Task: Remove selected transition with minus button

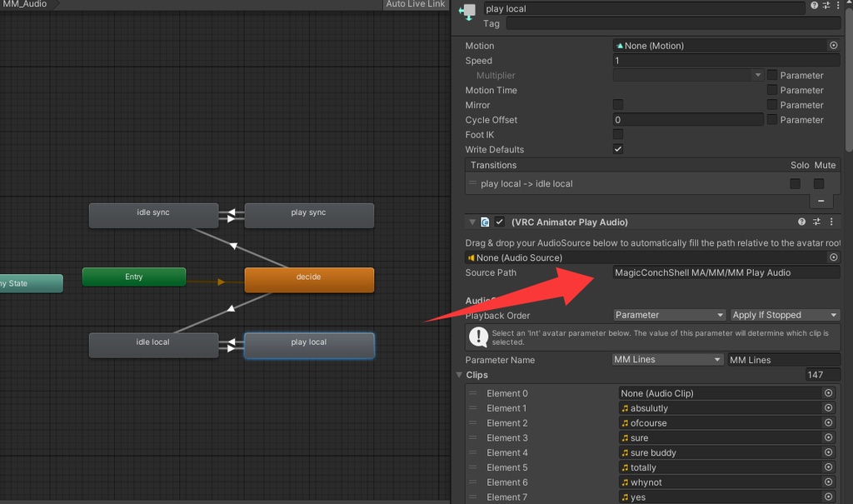Action: (821, 202)
